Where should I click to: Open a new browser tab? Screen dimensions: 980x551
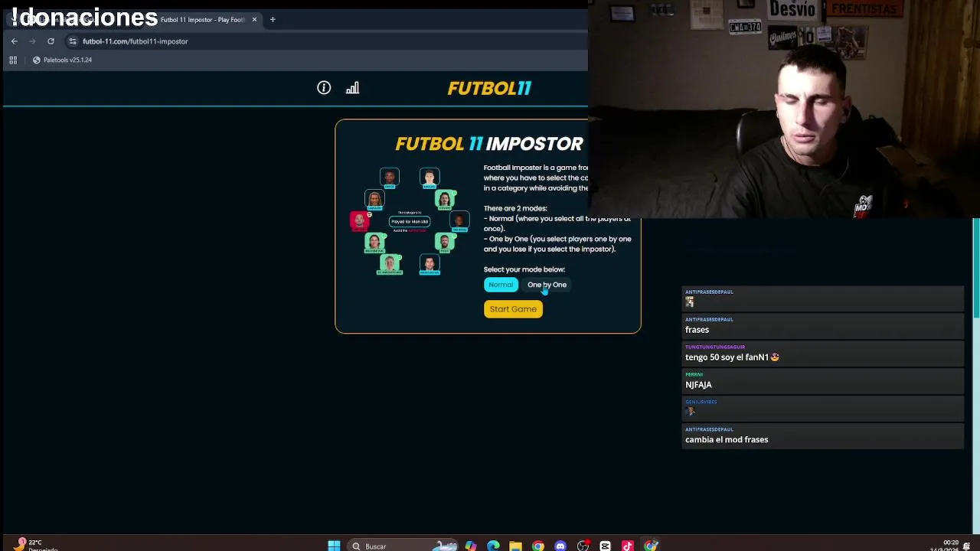click(x=273, y=19)
